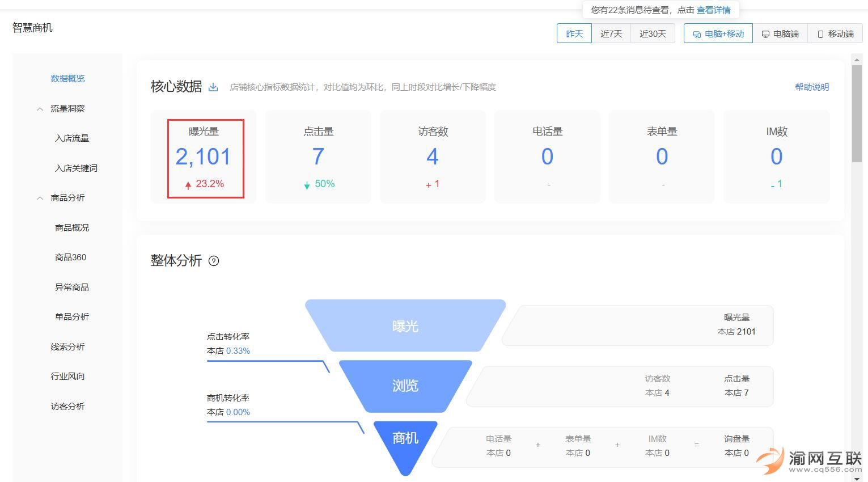
Task: Click the download icon beside 核心数据
Action: [x=213, y=87]
